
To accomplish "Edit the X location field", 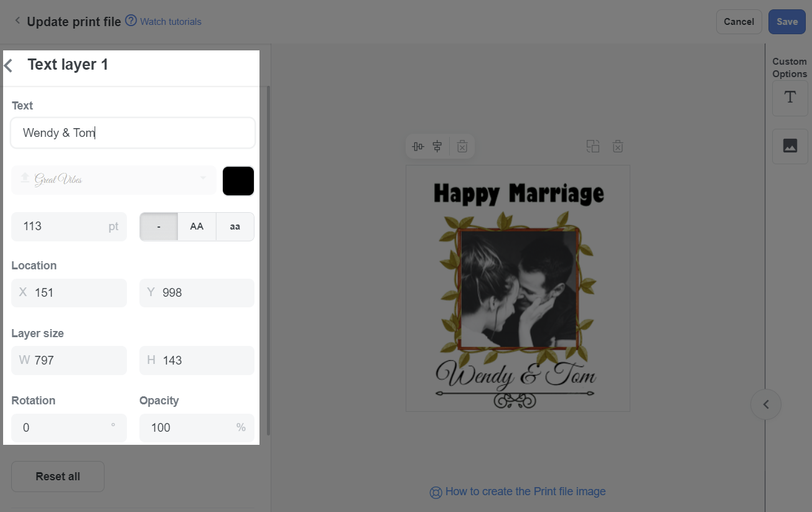I will [x=69, y=292].
